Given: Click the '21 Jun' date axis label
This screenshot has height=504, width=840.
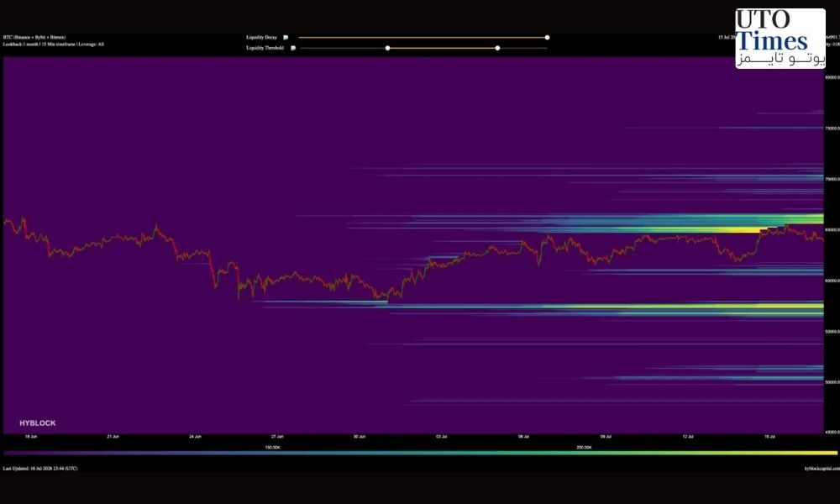Looking at the screenshot, I should (113, 437).
